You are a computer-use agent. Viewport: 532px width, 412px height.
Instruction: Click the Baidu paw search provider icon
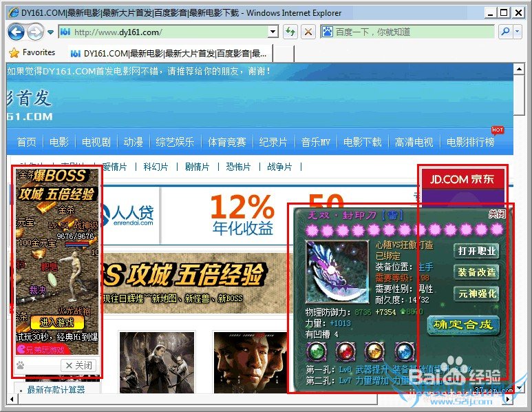[x=327, y=32]
